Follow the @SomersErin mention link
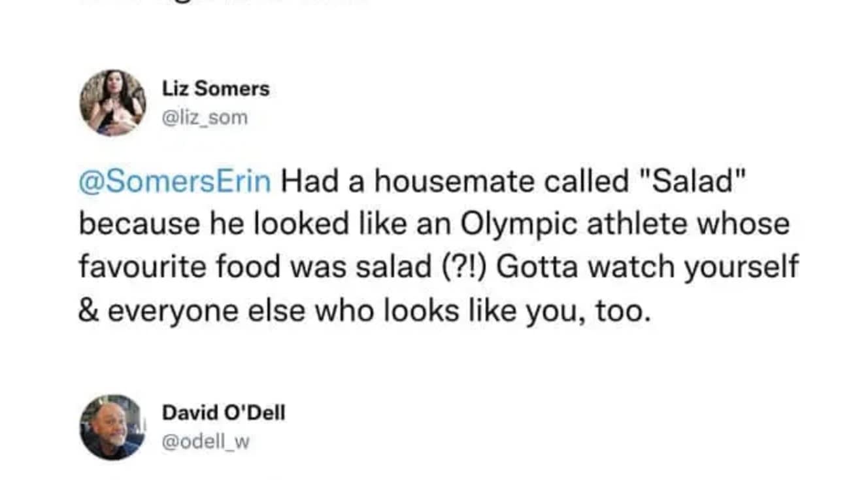Screen dimensions: 868x480 pyautogui.click(x=175, y=181)
